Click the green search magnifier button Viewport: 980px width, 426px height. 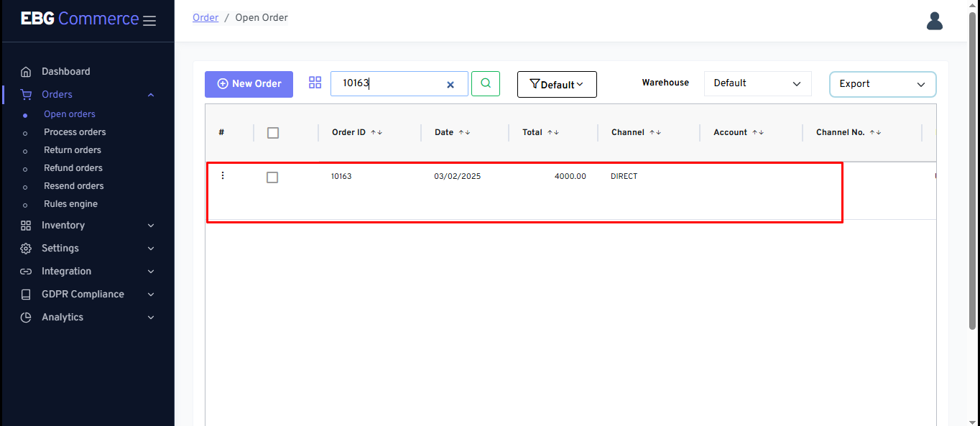click(486, 83)
